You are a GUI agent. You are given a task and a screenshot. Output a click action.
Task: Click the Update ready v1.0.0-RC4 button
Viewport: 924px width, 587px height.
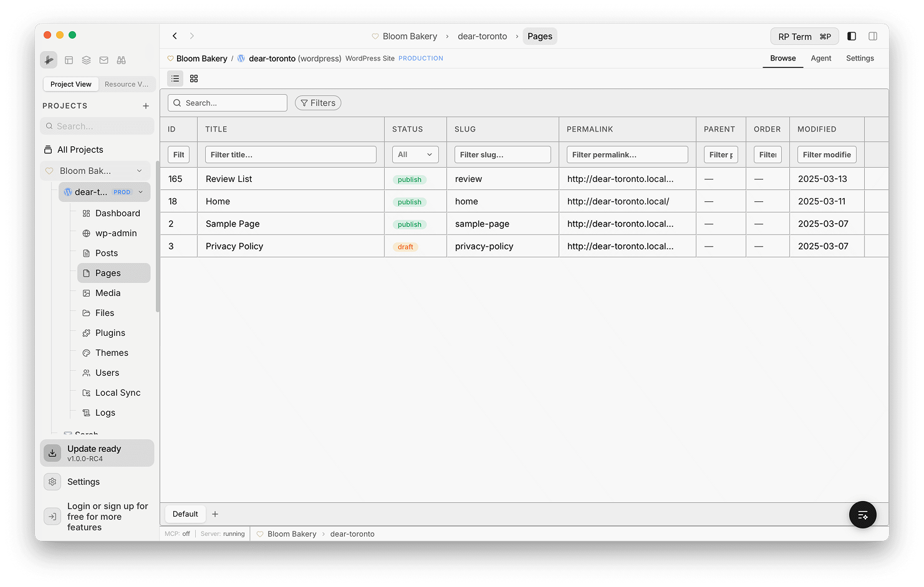tap(97, 453)
